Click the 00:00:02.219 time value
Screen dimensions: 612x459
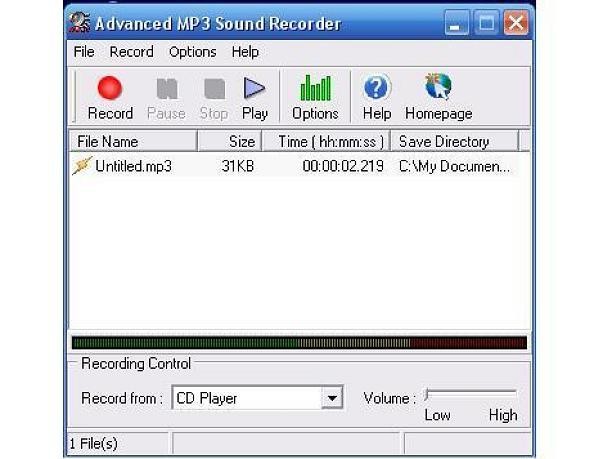343,166
